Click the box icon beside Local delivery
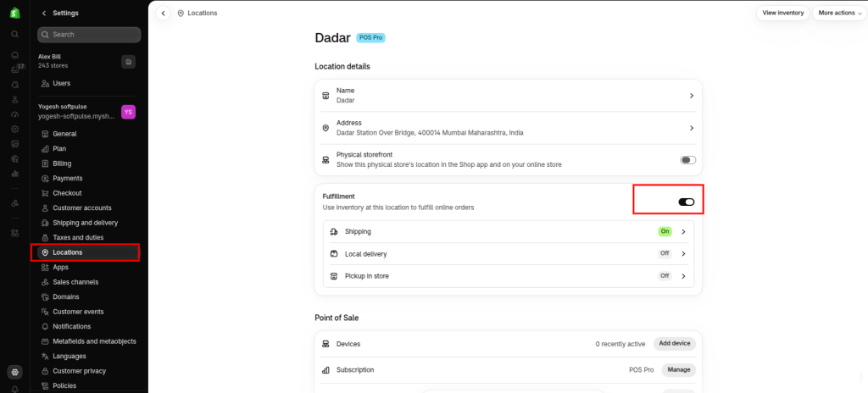Screen dimensions: 868x393 [x=334, y=253]
